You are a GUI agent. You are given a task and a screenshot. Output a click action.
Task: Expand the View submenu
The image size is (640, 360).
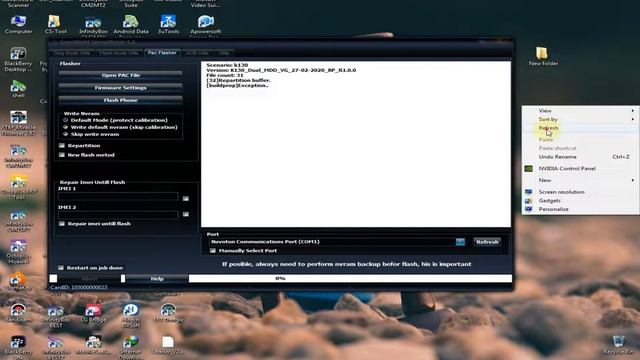click(580, 111)
